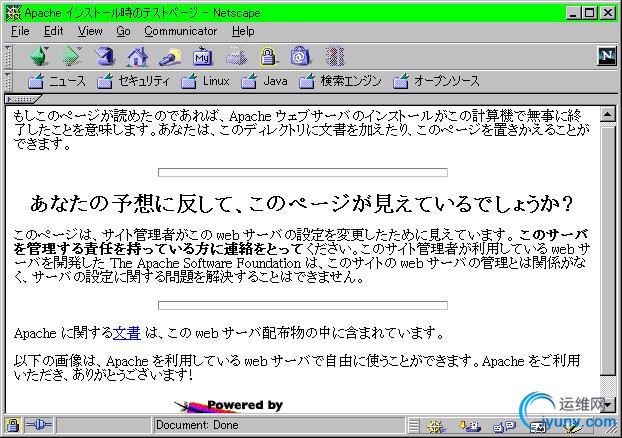Collapse the navigation toolbar via its left handle

[7, 56]
